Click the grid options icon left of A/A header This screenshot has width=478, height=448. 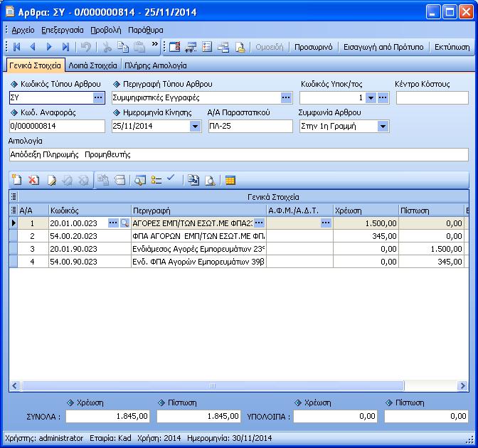(14, 210)
